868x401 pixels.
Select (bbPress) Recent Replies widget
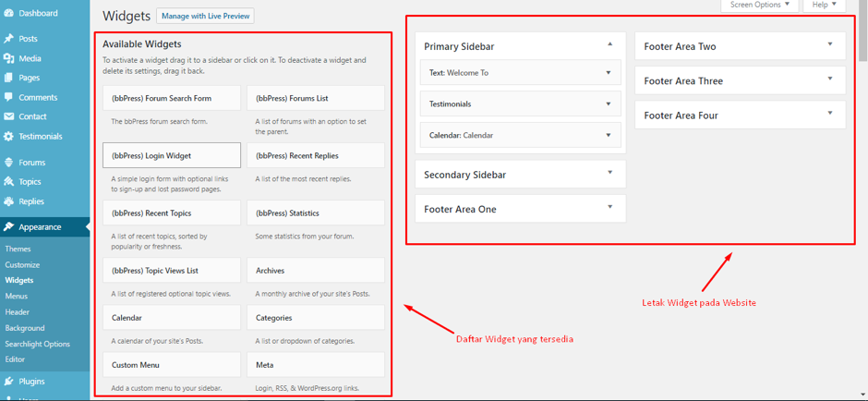point(316,155)
